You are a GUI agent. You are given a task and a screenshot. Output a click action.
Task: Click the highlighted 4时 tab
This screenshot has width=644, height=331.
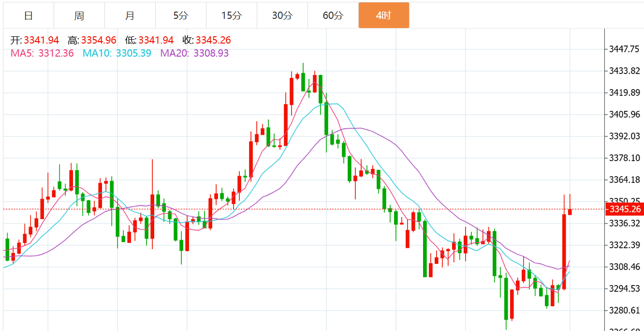coord(383,15)
